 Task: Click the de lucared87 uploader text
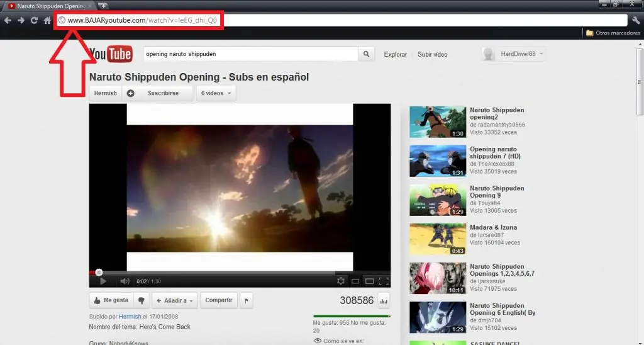[x=487, y=235]
